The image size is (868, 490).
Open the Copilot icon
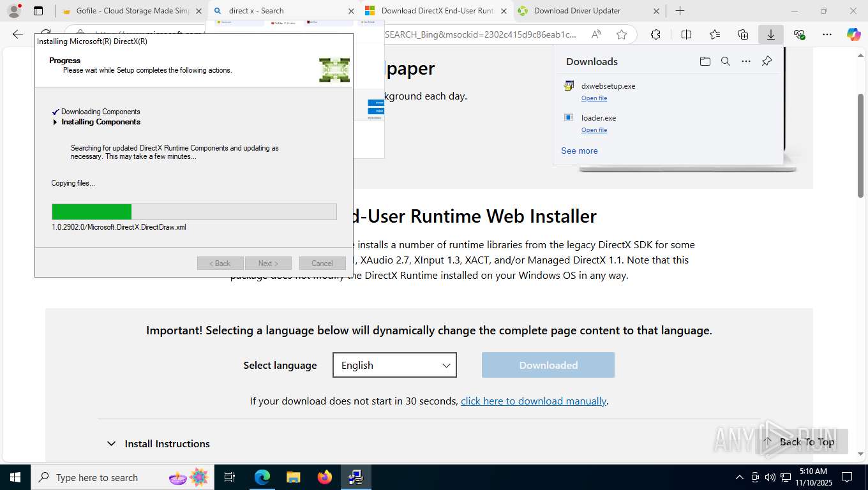tap(854, 34)
